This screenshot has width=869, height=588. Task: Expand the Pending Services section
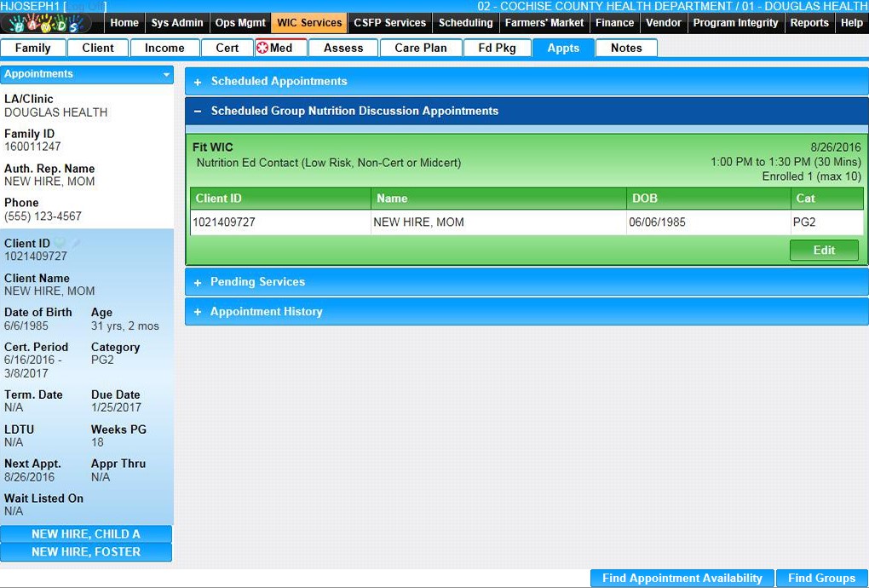coord(198,282)
